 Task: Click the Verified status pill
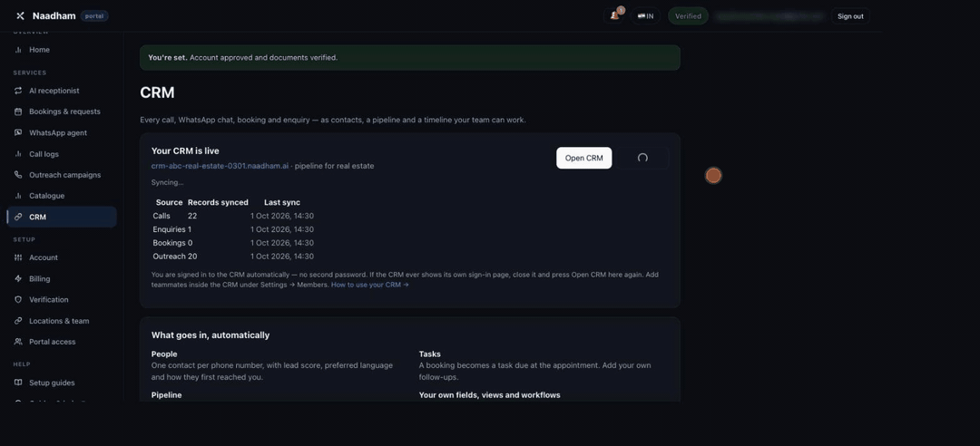pyautogui.click(x=688, y=16)
